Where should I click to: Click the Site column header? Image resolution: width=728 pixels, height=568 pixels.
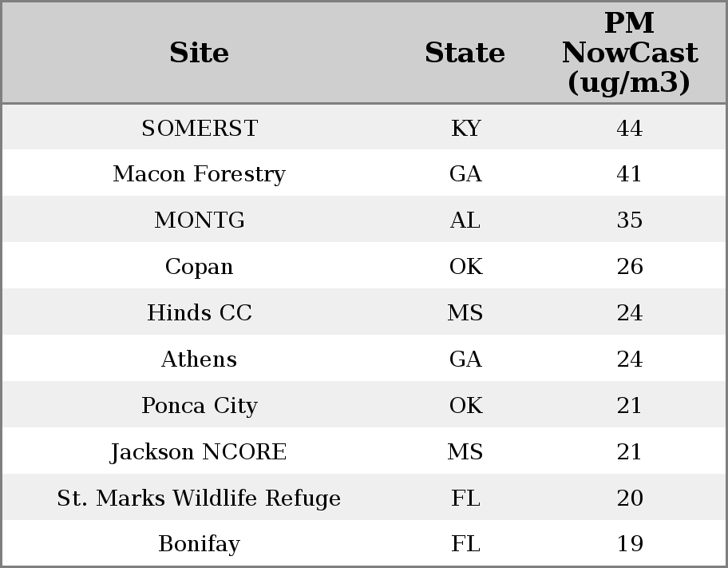click(x=199, y=53)
